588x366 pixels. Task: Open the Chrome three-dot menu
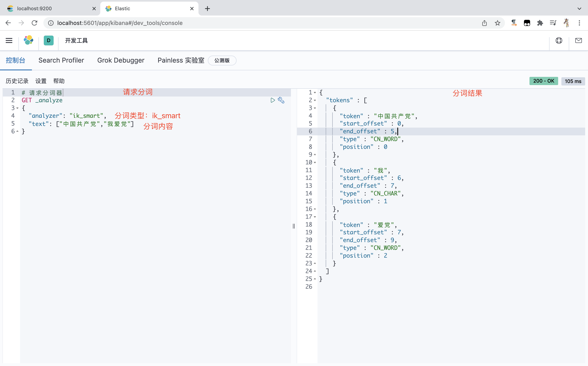pyautogui.click(x=579, y=23)
